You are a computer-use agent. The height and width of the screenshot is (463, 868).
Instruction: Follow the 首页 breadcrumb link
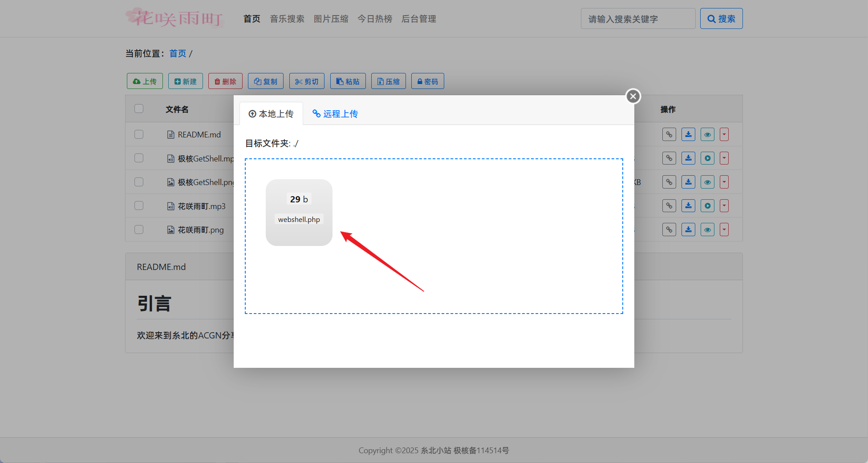coord(178,53)
